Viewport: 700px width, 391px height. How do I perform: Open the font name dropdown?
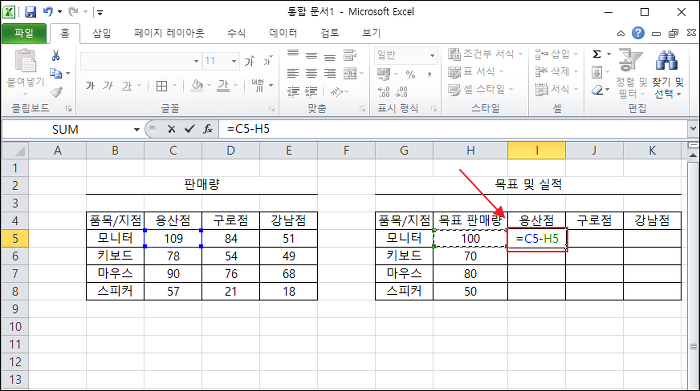(x=196, y=61)
